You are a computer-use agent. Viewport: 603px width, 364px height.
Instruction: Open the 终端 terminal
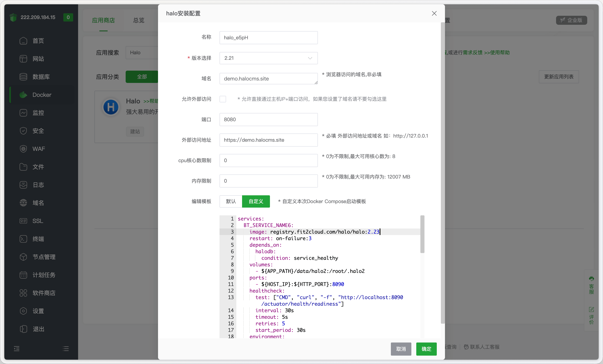tap(38, 239)
